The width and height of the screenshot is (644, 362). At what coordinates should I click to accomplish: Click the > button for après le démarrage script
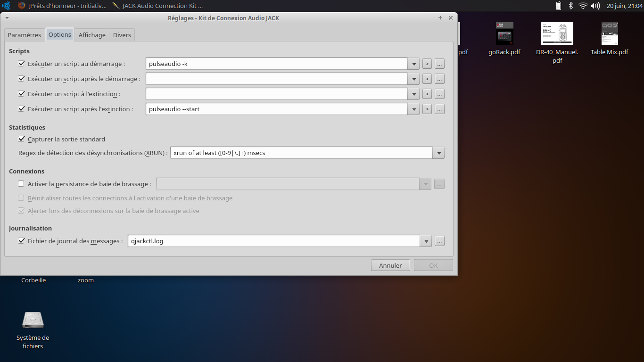coord(427,79)
